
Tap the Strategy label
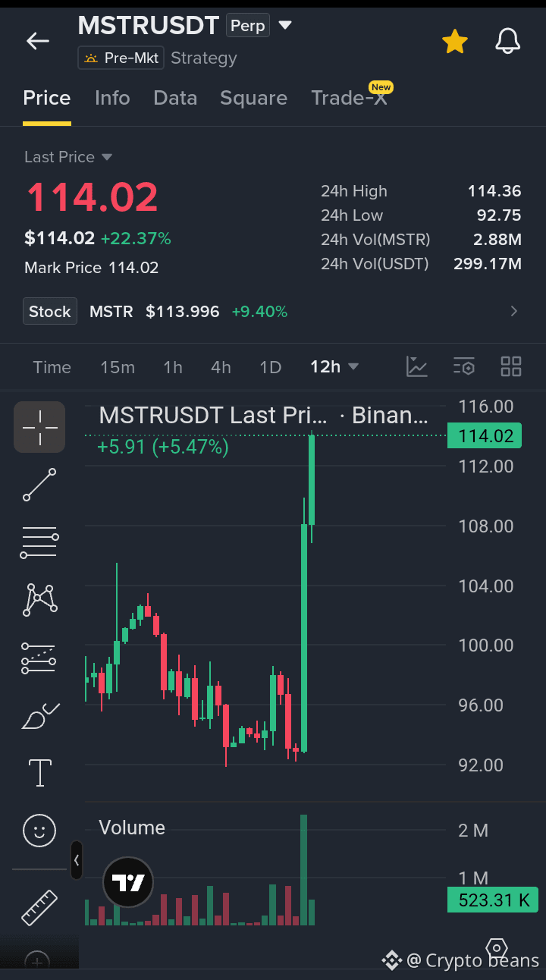point(204,58)
